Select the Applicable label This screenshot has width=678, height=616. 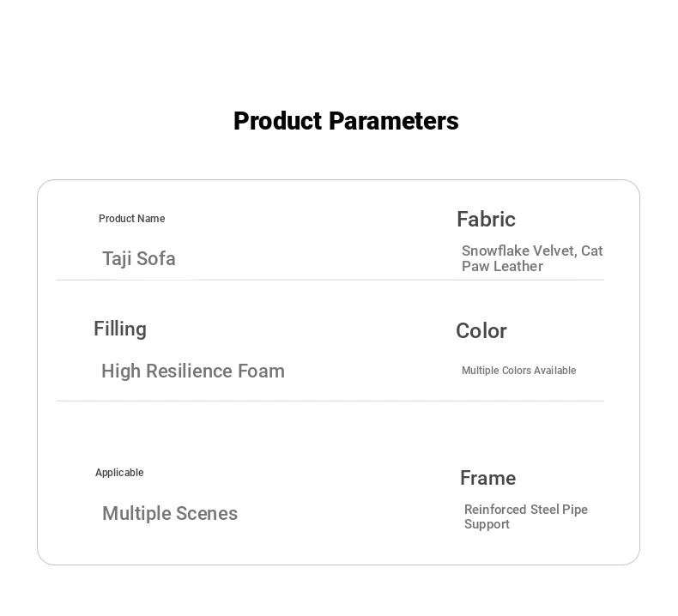tap(119, 473)
